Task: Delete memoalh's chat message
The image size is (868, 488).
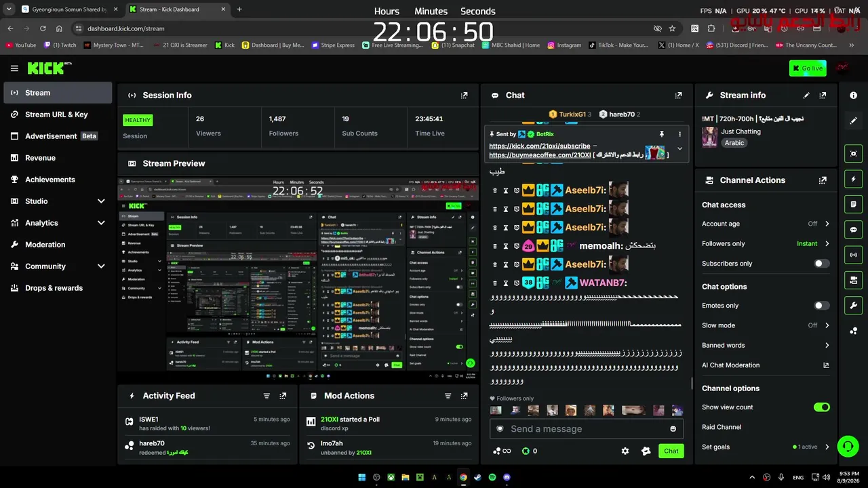Action: (495, 246)
